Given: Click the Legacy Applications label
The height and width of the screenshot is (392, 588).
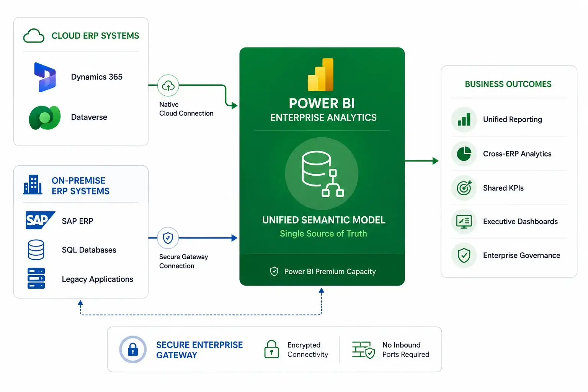Looking at the screenshot, I should coord(98,279).
